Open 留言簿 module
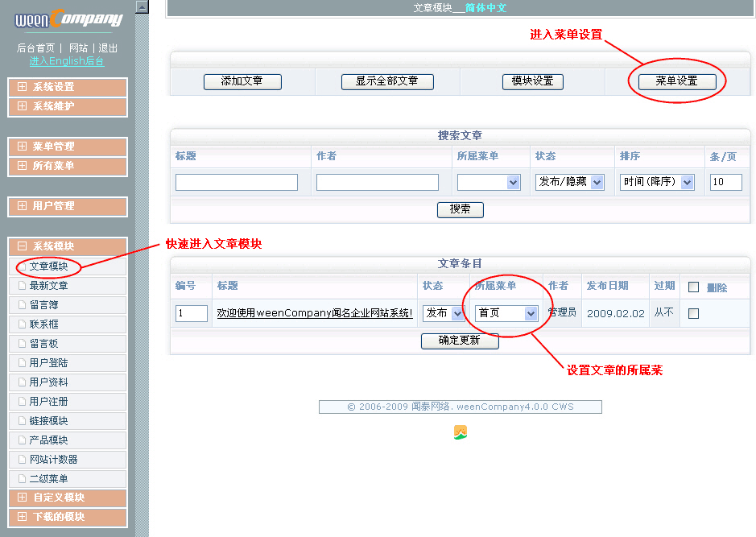 (x=68, y=304)
